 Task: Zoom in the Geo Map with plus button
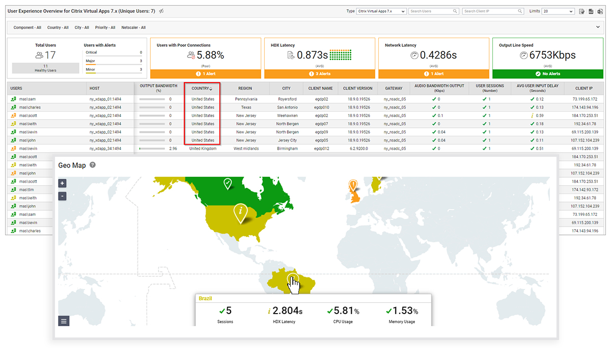[62, 183]
